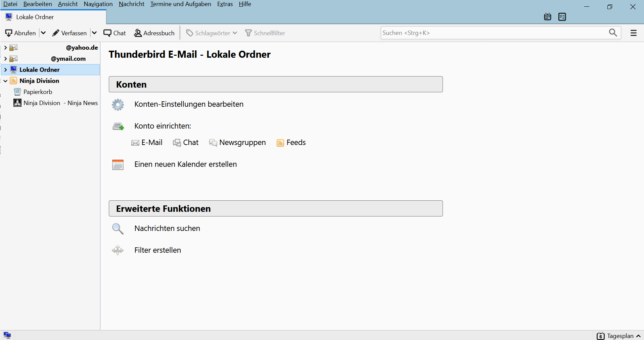Image resolution: width=644 pixels, height=340 pixels.
Task: Get messages with Abrufen button
Action: click(x=20, y=33)
